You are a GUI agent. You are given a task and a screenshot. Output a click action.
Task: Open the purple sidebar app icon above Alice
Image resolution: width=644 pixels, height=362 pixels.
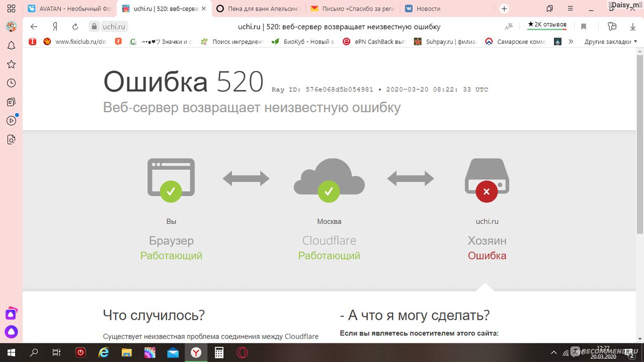coord(11,314)
